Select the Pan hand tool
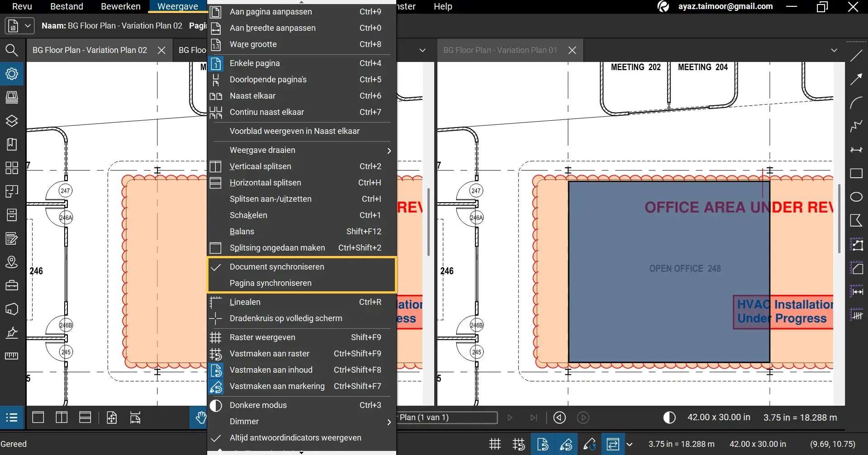 coord(199,417)
